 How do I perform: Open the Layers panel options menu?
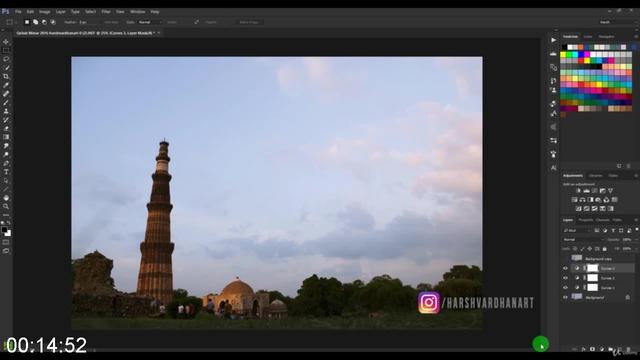point(636,220)
